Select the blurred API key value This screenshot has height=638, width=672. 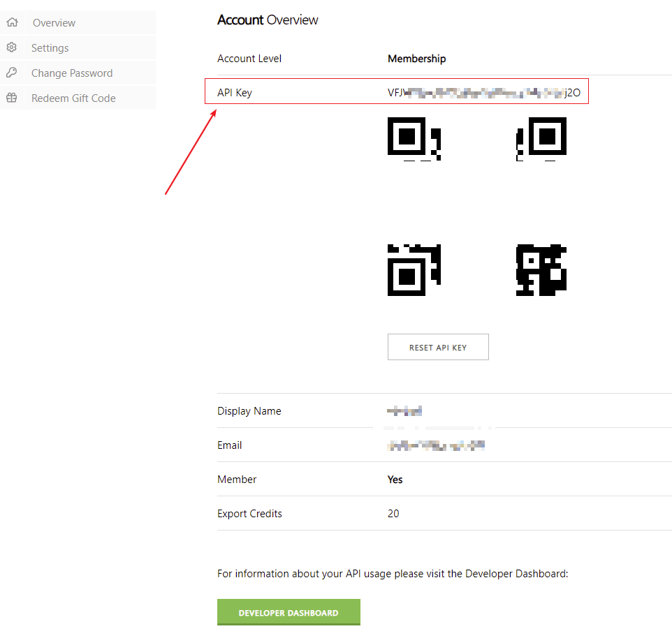(x=484, y=92)
